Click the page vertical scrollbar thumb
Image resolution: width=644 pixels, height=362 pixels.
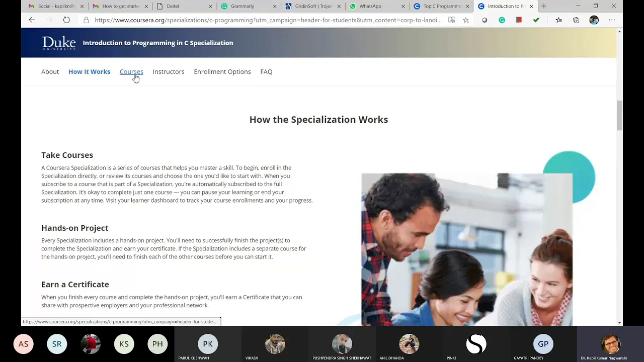coord(619,115)
